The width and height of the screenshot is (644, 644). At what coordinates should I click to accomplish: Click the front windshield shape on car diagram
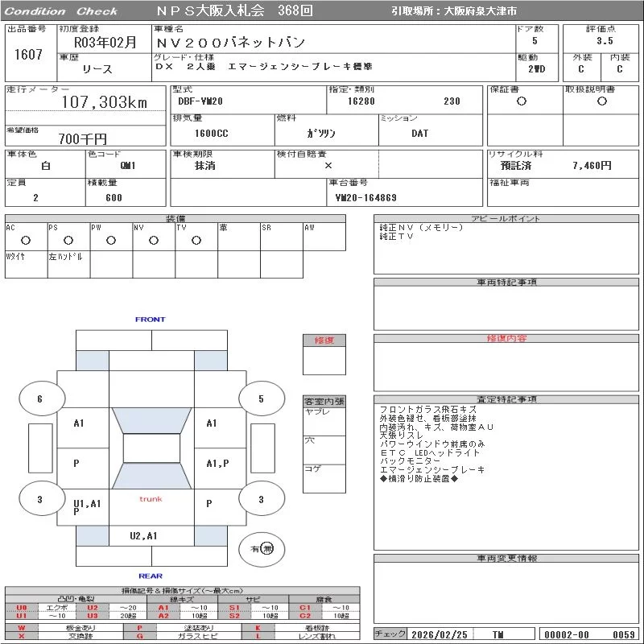coord(151,420)
